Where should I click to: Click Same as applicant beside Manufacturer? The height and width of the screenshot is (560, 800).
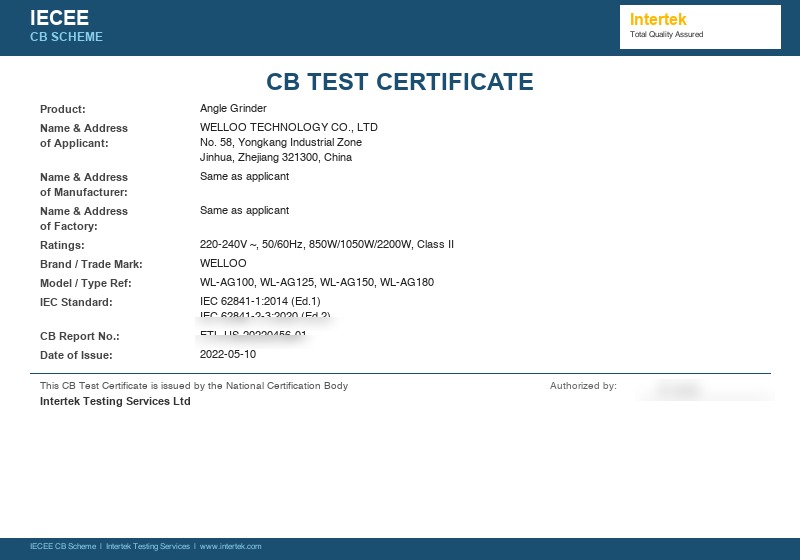point(244,176)
